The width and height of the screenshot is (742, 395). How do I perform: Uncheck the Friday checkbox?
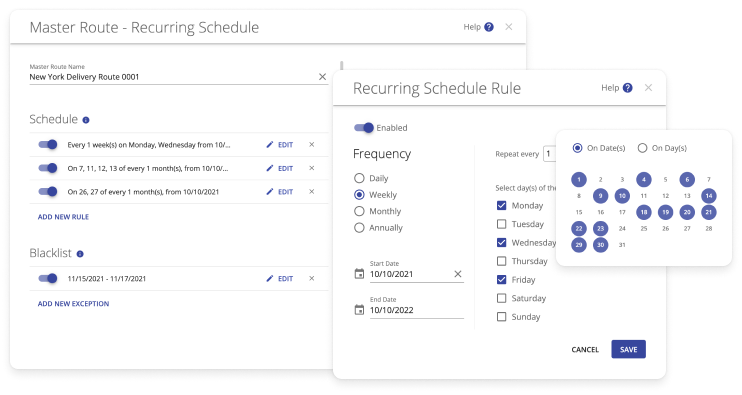(x=502, y=280)
